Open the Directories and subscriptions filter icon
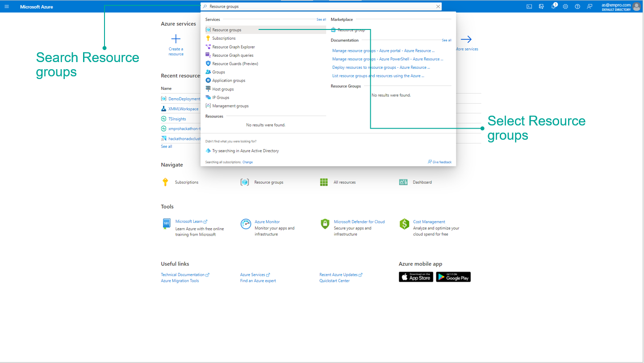The width and height of the screenshot is (644, 363). click(x=541, y=7)
